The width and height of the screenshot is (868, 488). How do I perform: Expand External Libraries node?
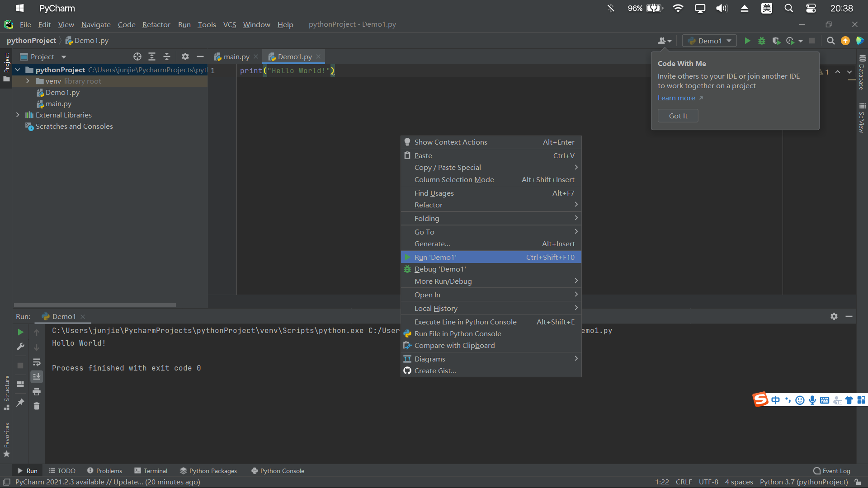click(18, 115)
